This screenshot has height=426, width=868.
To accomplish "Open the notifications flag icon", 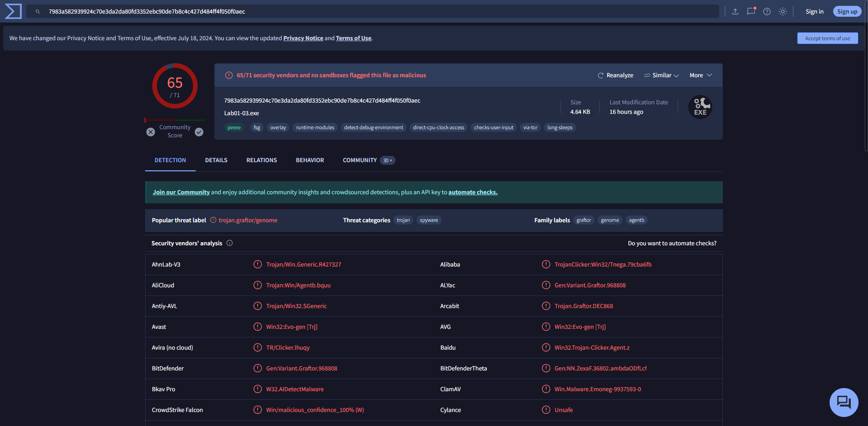I will click(751, 11).
